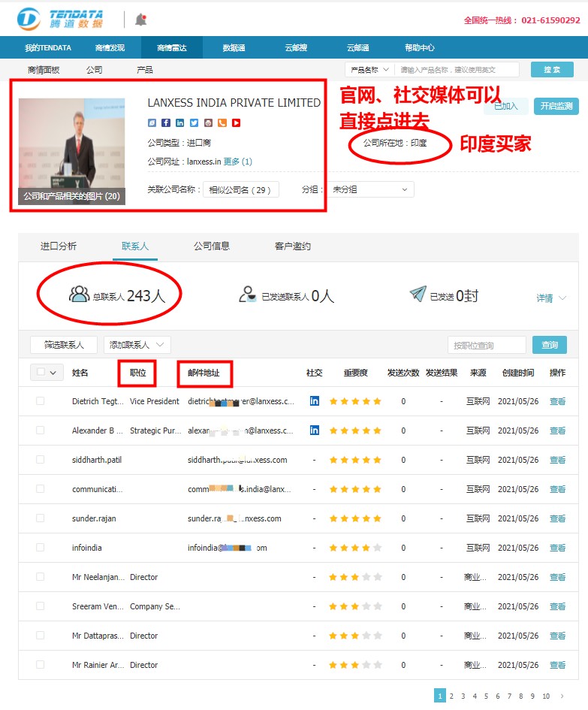Click the 筛选联系人 button
Viewport: 588px width, 710px height.
64,345
